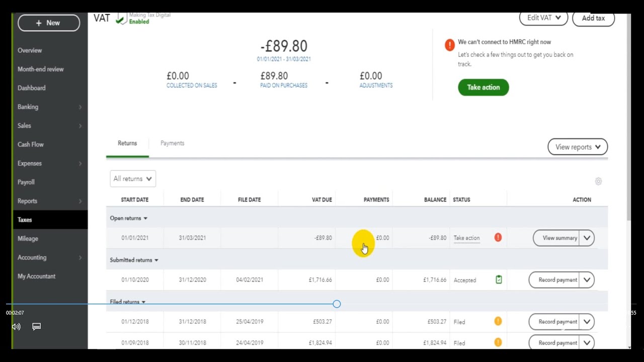Expand the Expenses sidebar submenu

pyautogui.click(x=80, y=163)
